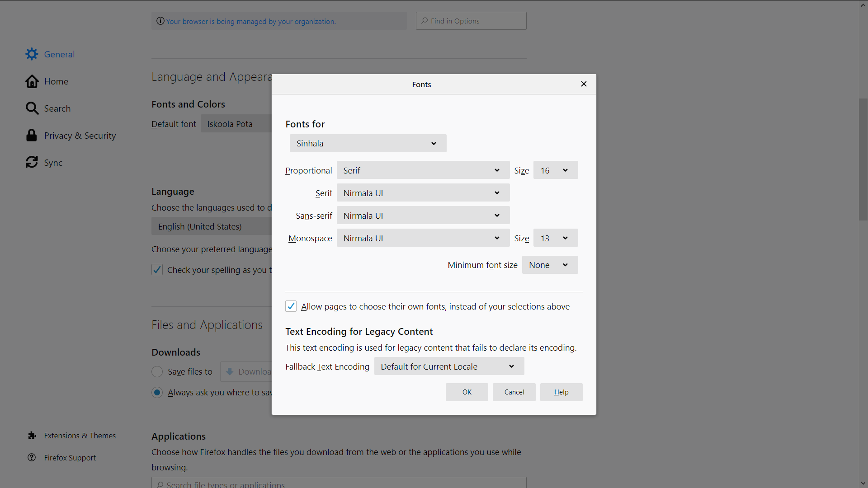Image resolution: width=868 pixels, height=488 pixels.
Task: Select the General category label
Action: point(59,54)
